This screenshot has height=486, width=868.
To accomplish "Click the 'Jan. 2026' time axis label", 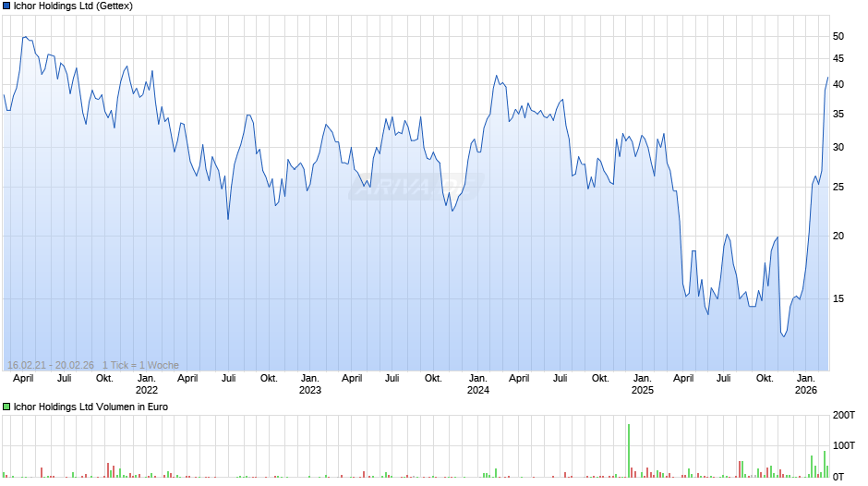I will point(806,384).
